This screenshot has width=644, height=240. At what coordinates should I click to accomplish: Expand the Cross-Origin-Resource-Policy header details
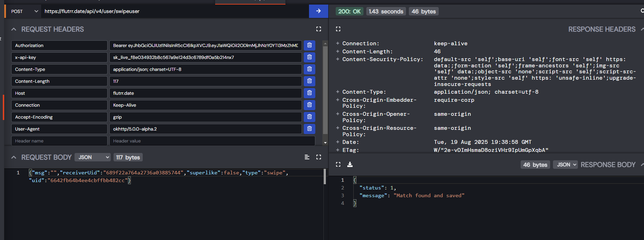click(x=337, y=128)
